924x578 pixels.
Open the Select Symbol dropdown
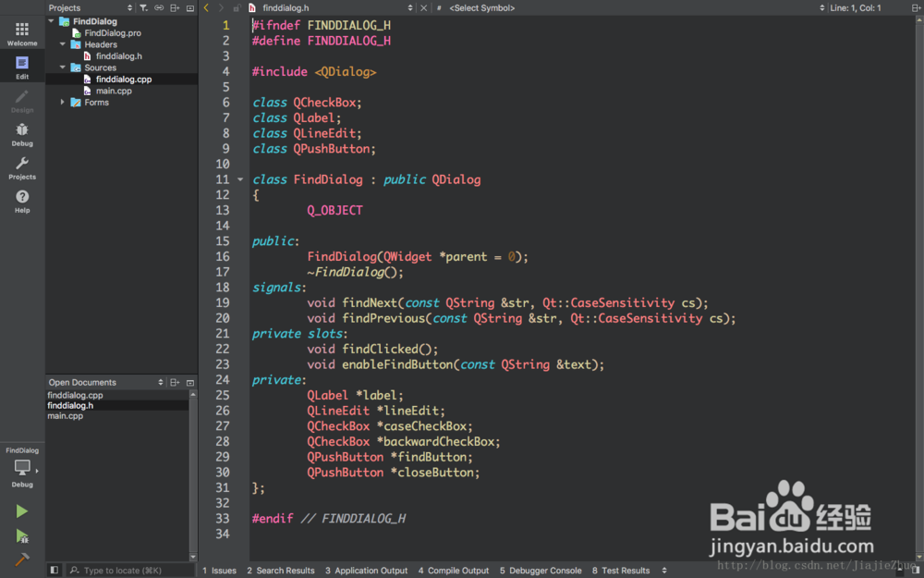point(822,7)
